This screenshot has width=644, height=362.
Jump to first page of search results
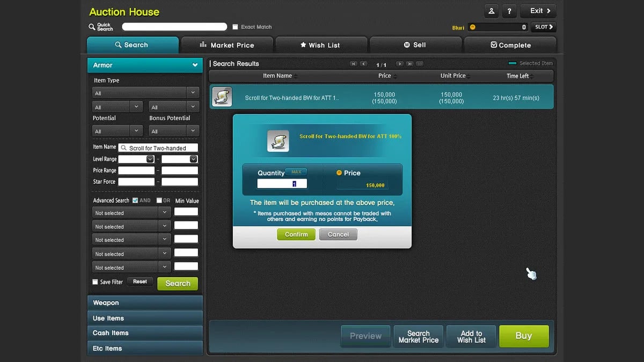[x=353, y=64]
